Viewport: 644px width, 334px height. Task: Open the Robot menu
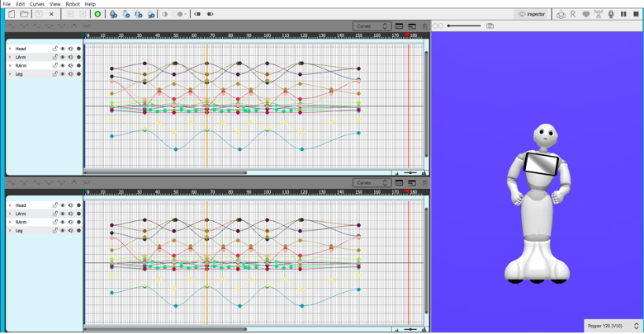(73, 4)
